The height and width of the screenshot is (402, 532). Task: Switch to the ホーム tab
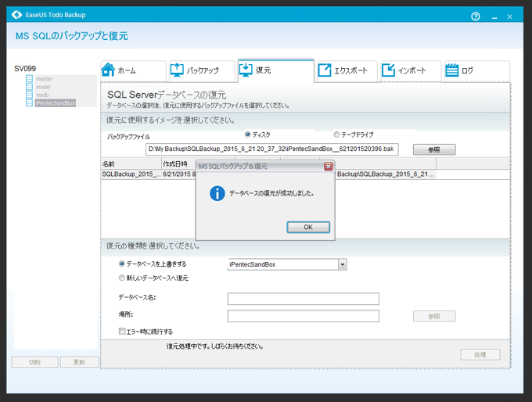133,70
